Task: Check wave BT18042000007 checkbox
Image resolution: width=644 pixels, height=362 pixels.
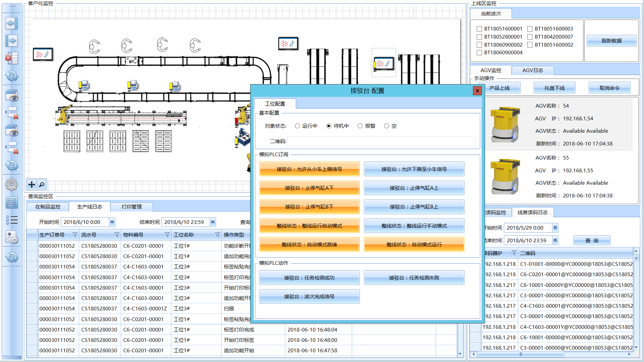Action: 530,37
